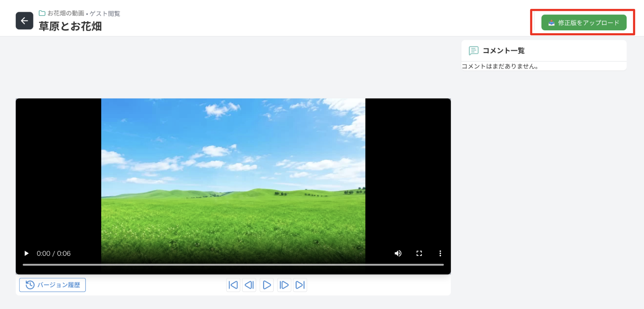Click the お花畑の動画 folder breadcrumb
The height and width of the screenshot is (309, 644).
pyautogui.click(x=62, y=13)
